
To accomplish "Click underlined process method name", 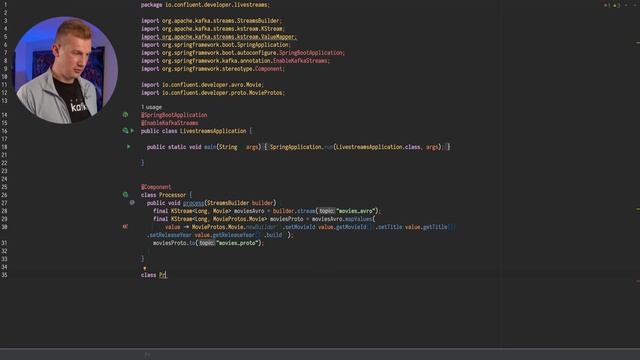I will [193, 203].
